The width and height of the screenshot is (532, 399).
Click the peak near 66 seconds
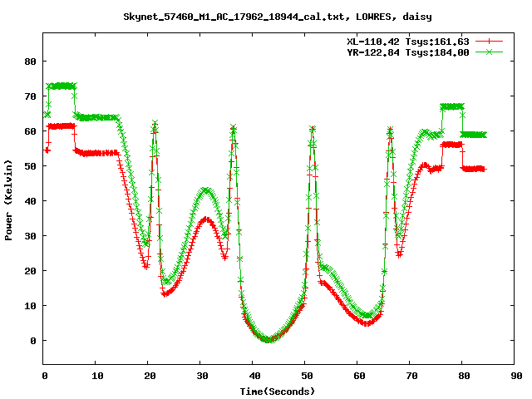(390, 130)
